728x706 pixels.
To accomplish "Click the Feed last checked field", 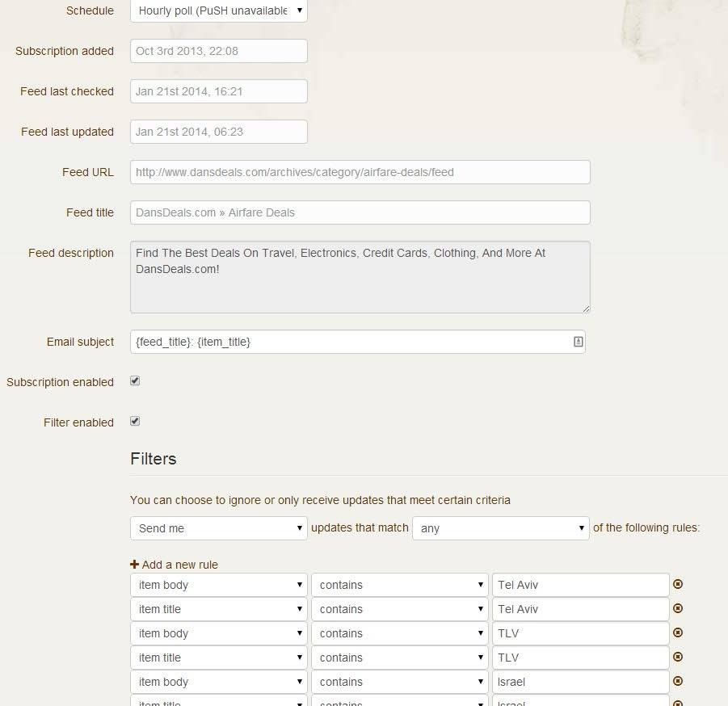I will pos(219,91).
